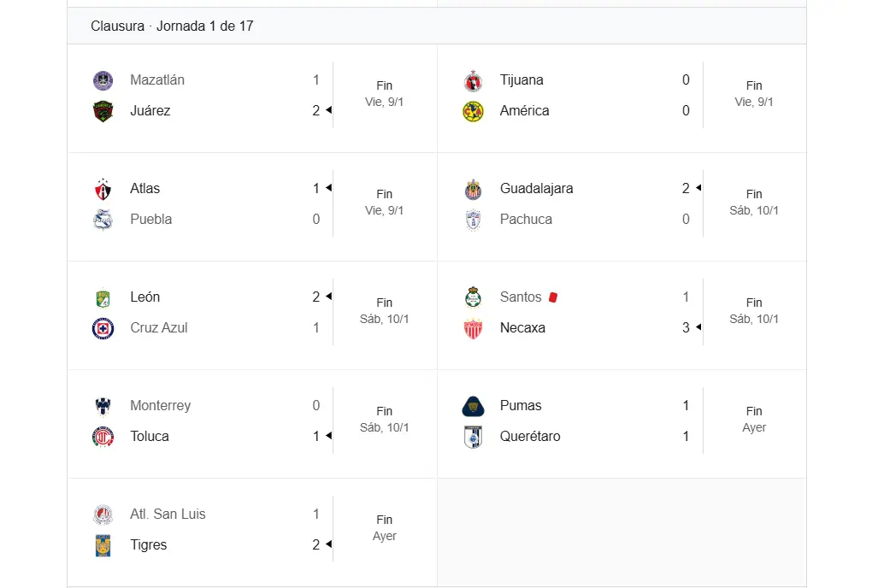Click the Necaxa team crest icon
The image size is (878, 588).
pyautogui.click(x=473, y=328)
